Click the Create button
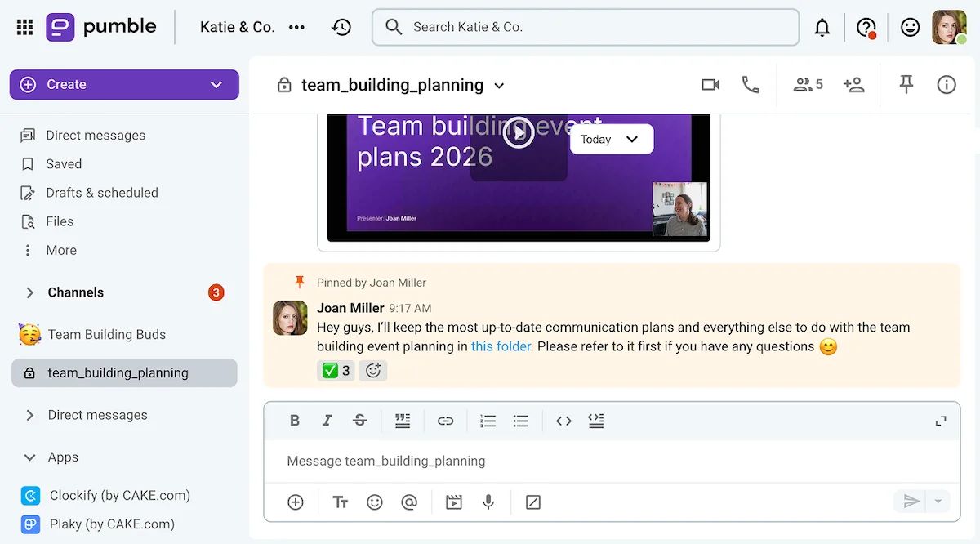This screenshot has height=544, width=980. [124, 84]
